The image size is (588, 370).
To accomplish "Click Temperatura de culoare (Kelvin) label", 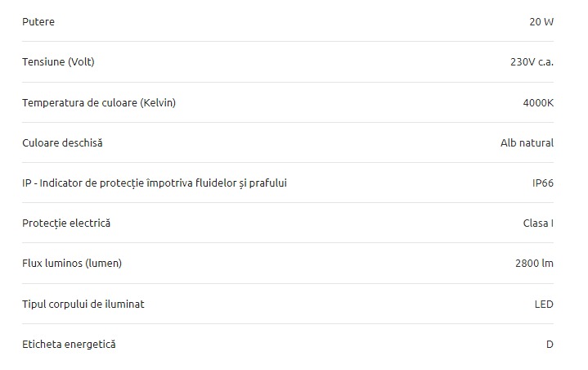I will tap(99, 103).
